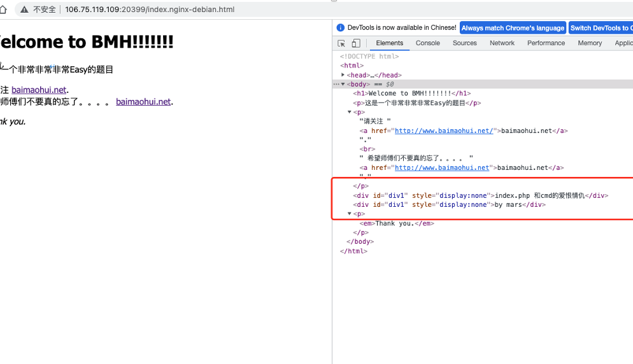Image resolution: width=633 pixels, height=364 pixels.
Task: Switch to the Network tab
Action: coord(502,43)
